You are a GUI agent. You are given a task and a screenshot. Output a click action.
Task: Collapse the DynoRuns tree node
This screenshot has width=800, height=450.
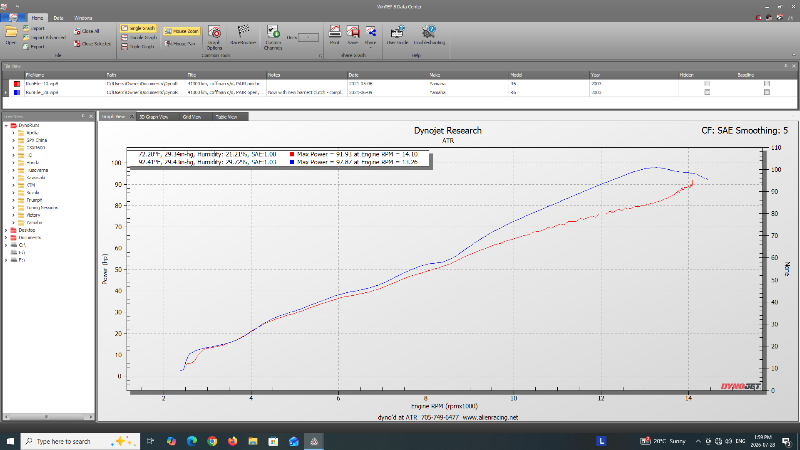tap(7, 126)
